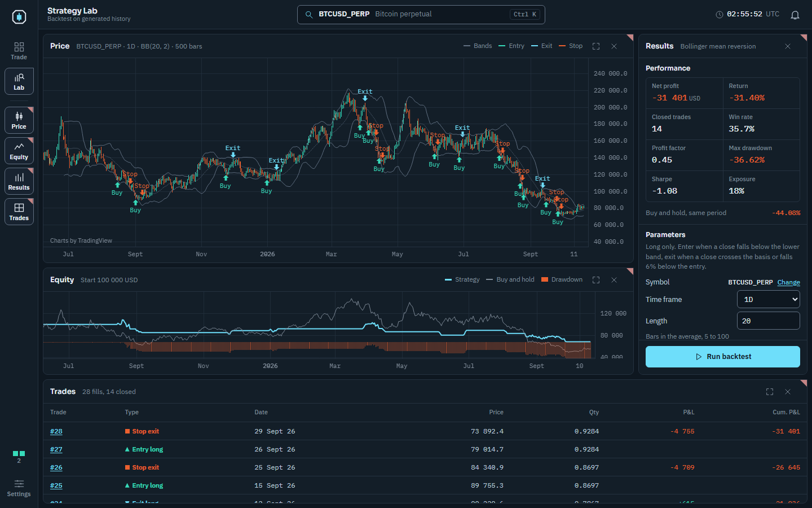Image resolution: width=812 pixels, height=508 pixels.
Task: Open trade #25 link
Action: click(x=56, y=485)
